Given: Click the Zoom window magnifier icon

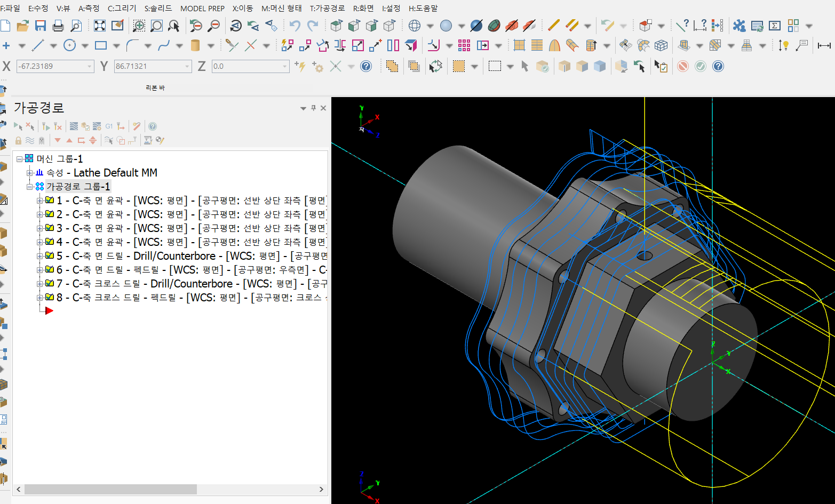Looking at the screenshot, I should (x=139, y=26).
